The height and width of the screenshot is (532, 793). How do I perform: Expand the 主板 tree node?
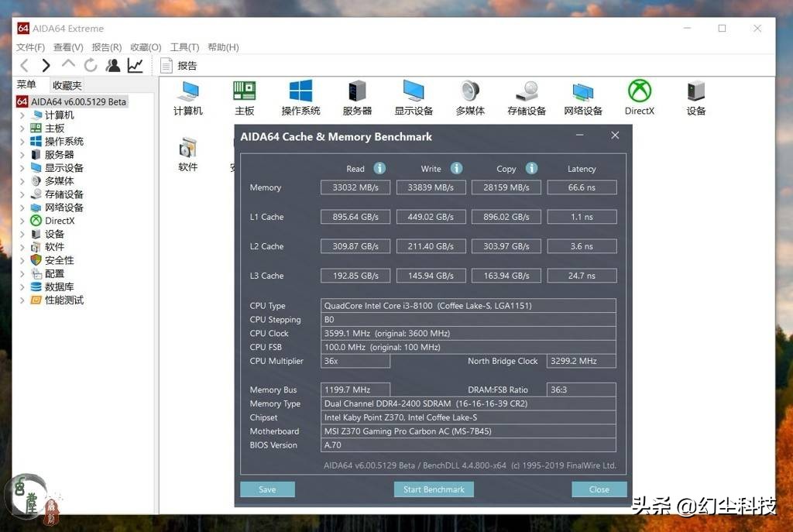[22, 129]
